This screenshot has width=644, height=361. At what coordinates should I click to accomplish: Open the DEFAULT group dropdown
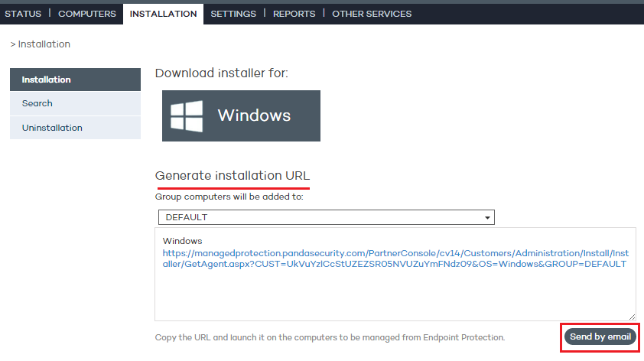(327, 217)
